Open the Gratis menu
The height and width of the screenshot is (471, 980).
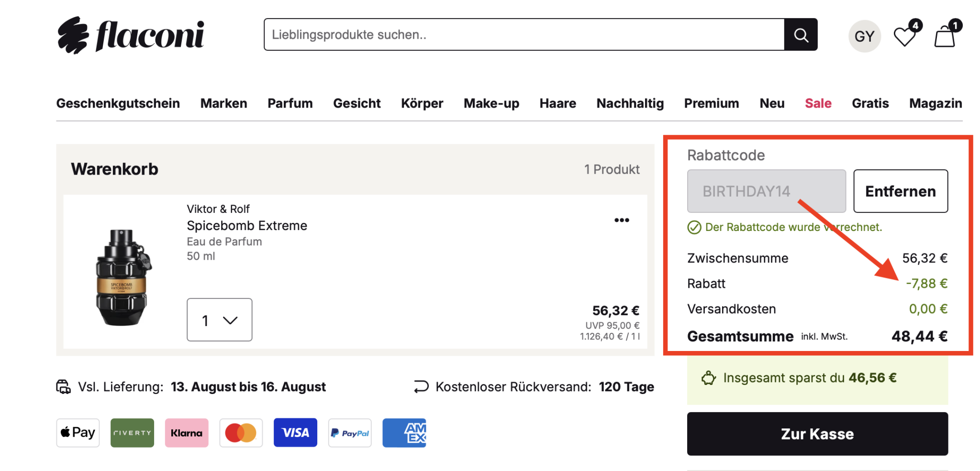pos(870,103)
